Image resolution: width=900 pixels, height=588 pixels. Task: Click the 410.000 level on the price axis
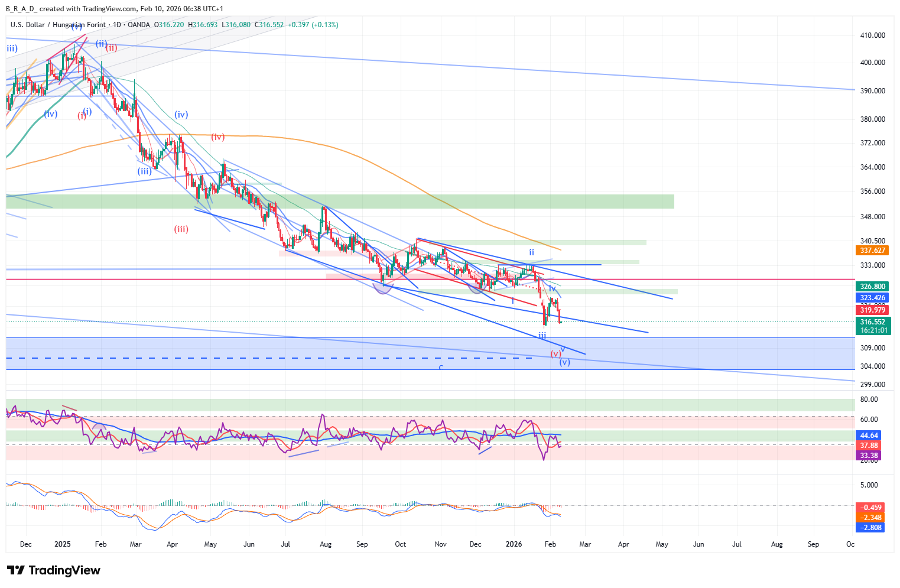point(872,35)
